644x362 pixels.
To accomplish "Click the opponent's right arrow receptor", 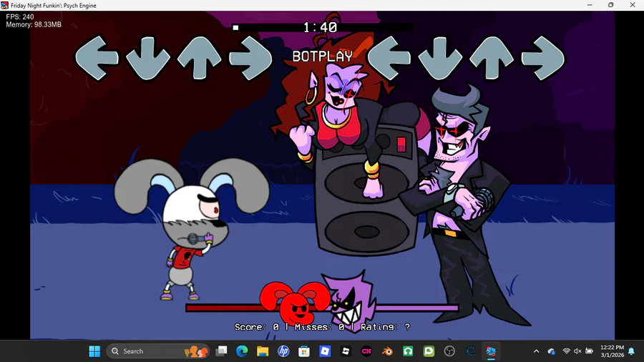I will click(x=250, y=58).
